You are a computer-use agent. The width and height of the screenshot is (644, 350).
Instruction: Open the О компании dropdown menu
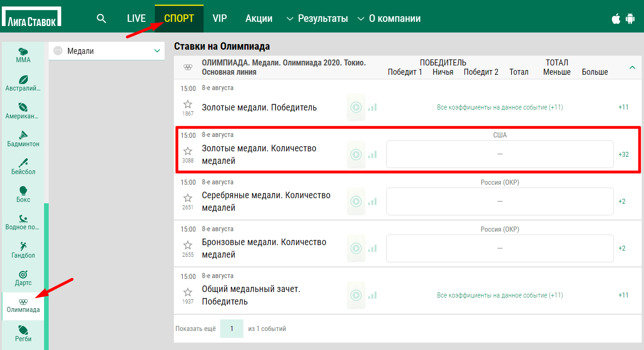coord(389,19)
